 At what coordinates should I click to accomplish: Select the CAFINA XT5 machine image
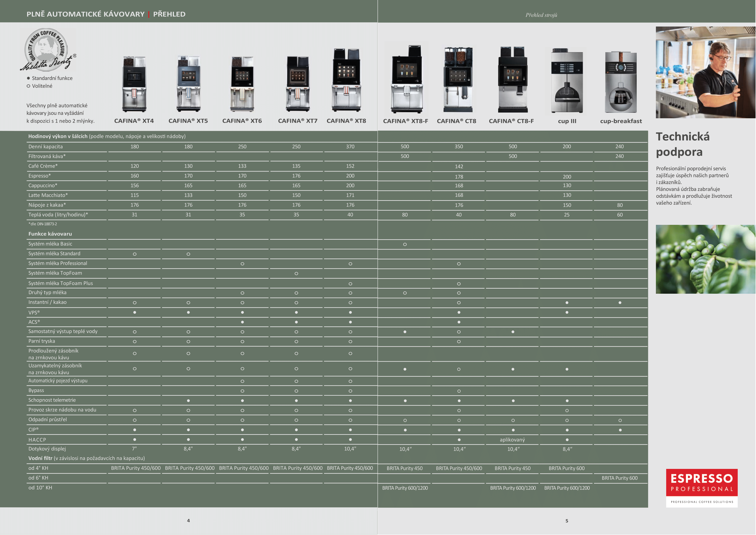(188, 84)
